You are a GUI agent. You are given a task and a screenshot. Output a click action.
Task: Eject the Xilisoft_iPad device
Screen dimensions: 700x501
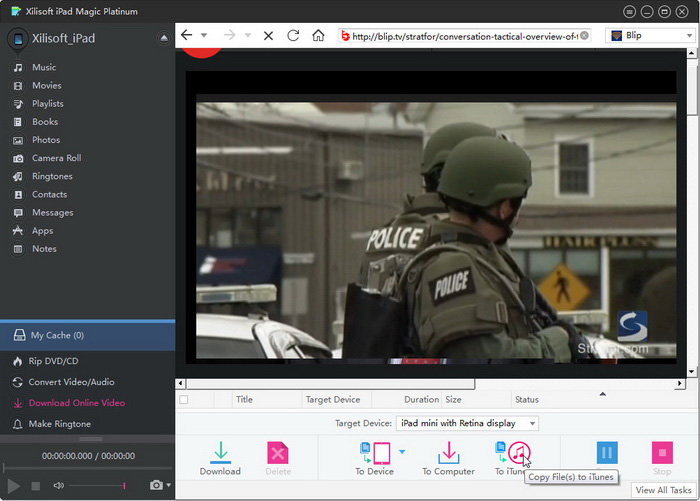tap(164, 38)
